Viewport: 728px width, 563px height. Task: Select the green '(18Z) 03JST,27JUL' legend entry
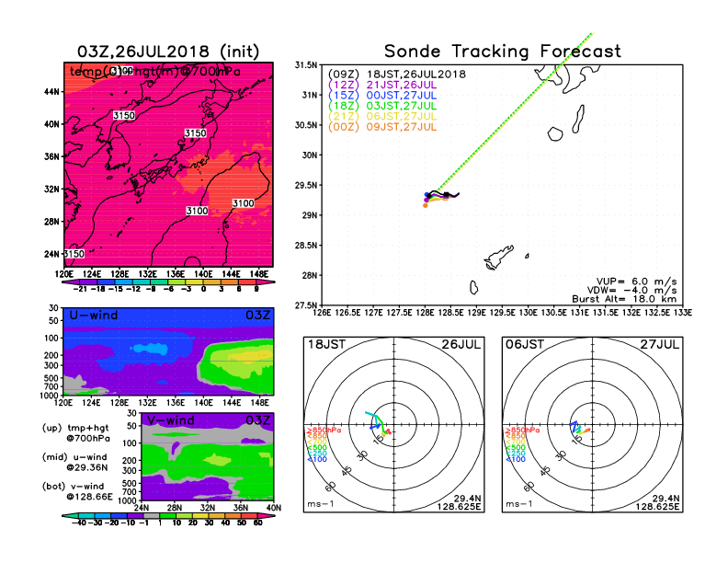[x=382, y=106]
